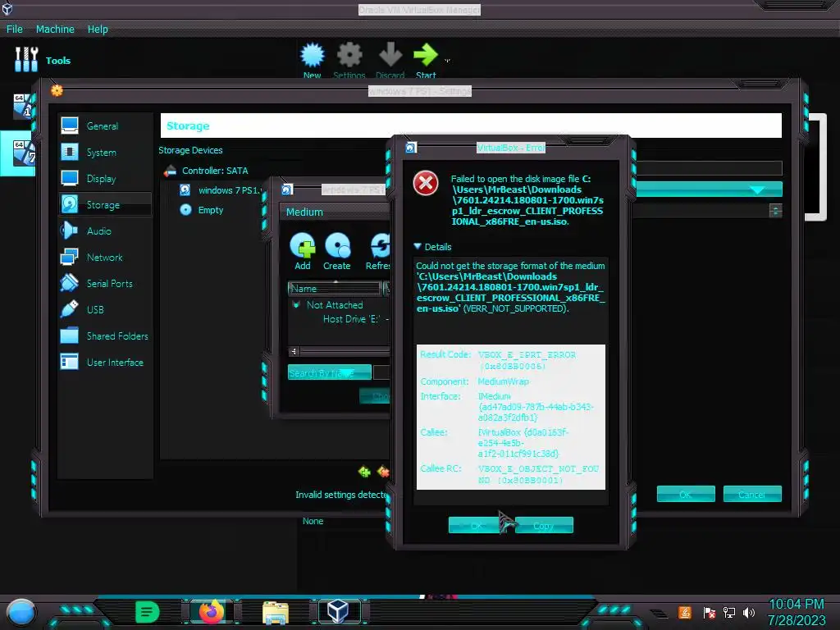The width and height of the screenshot is (840, 630).
Task: Click the add attachment icon below storage tree
Action: (x=364, y=472)
